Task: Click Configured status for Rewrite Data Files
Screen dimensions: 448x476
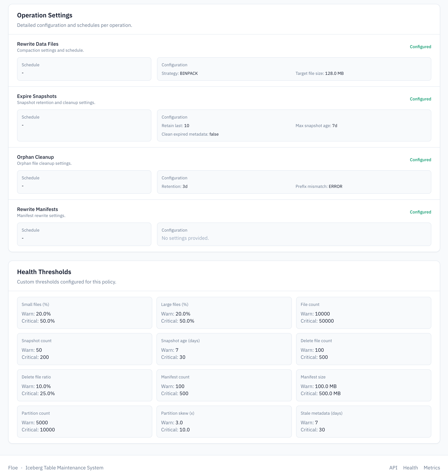Action: point(420,47)
